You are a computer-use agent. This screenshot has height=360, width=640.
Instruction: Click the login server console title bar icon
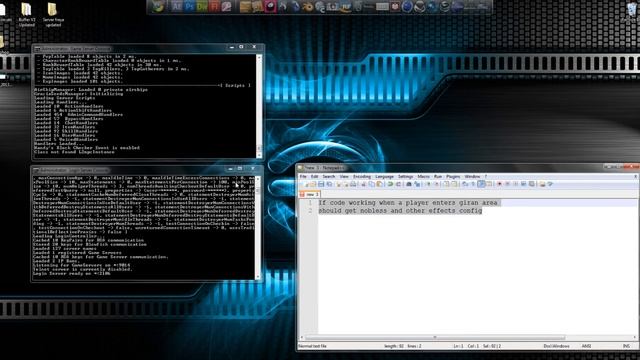[x=36, y=170]
